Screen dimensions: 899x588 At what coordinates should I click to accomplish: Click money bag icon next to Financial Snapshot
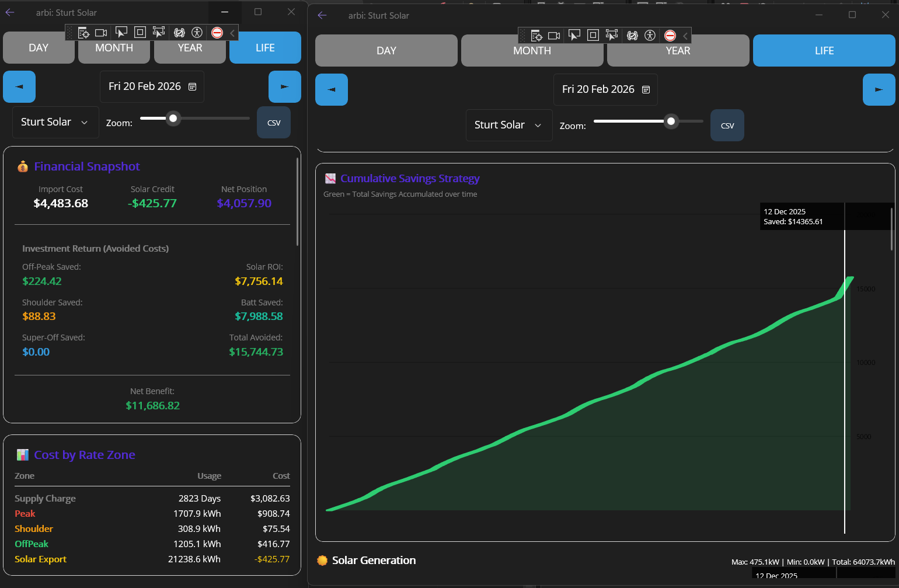pos(23,166)
